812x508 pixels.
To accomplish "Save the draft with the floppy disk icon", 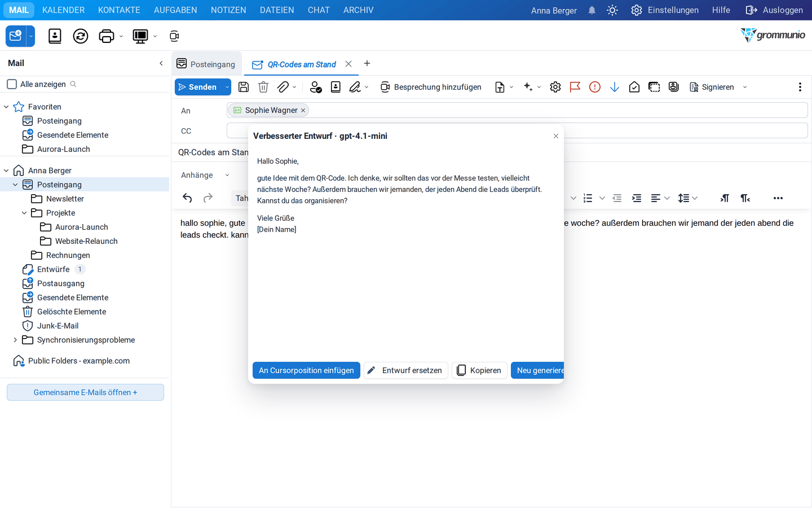I will pos(244,87).
